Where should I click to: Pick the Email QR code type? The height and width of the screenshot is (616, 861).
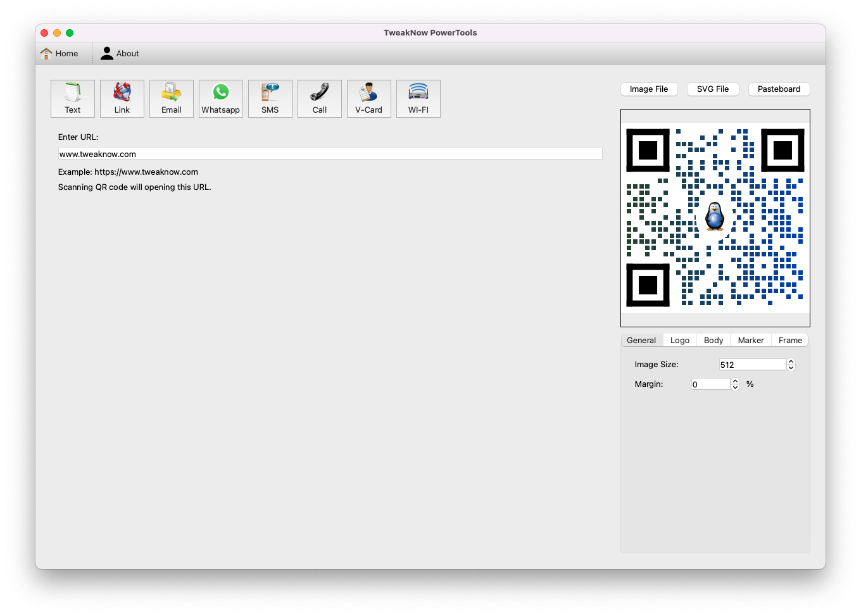(x=172, y=99)
